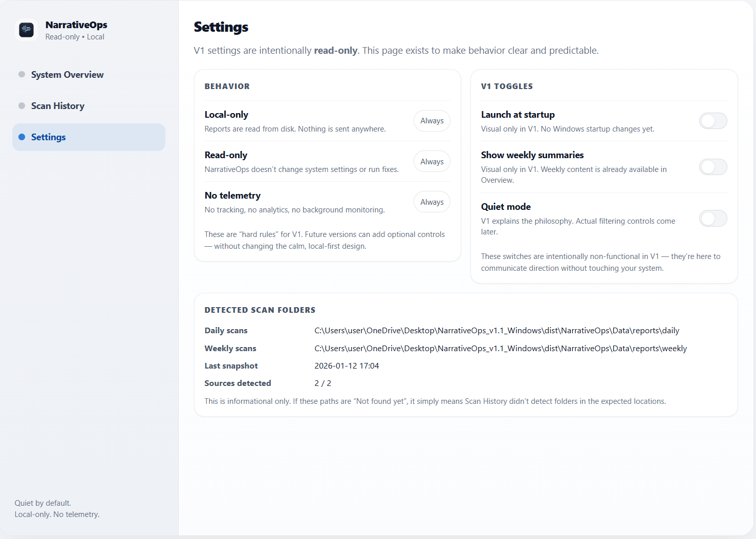
Task: Click the blue Settings bullet dot
Action: [21, 137]
